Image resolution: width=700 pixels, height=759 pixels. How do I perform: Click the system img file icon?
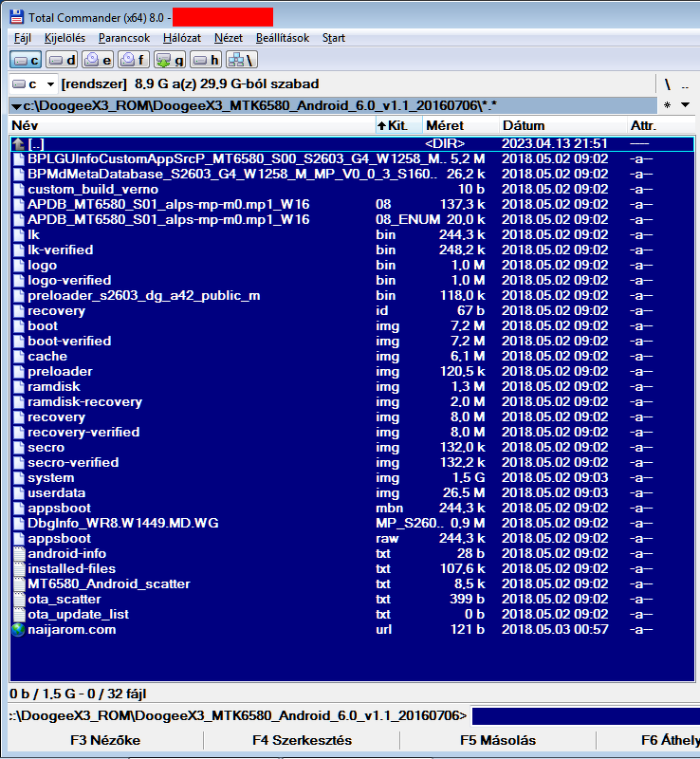point(18,478)
